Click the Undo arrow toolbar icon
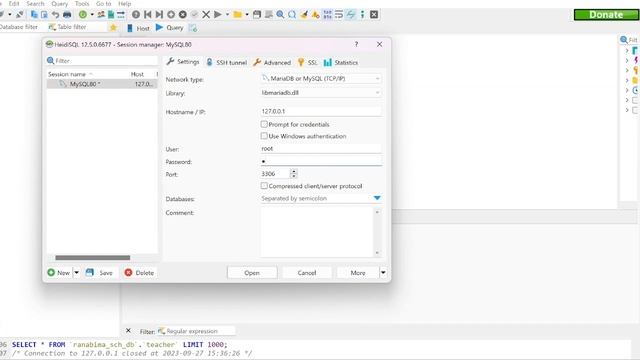640x360 pixels. [56, 15]
